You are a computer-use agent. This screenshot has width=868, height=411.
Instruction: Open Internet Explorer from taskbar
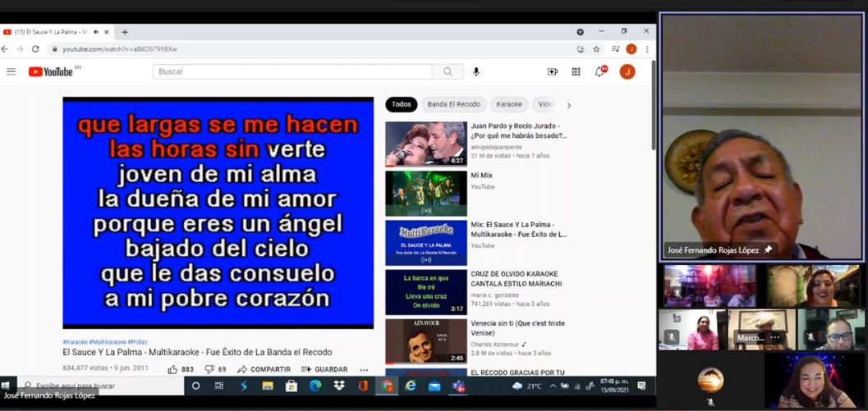pos(411,386)
